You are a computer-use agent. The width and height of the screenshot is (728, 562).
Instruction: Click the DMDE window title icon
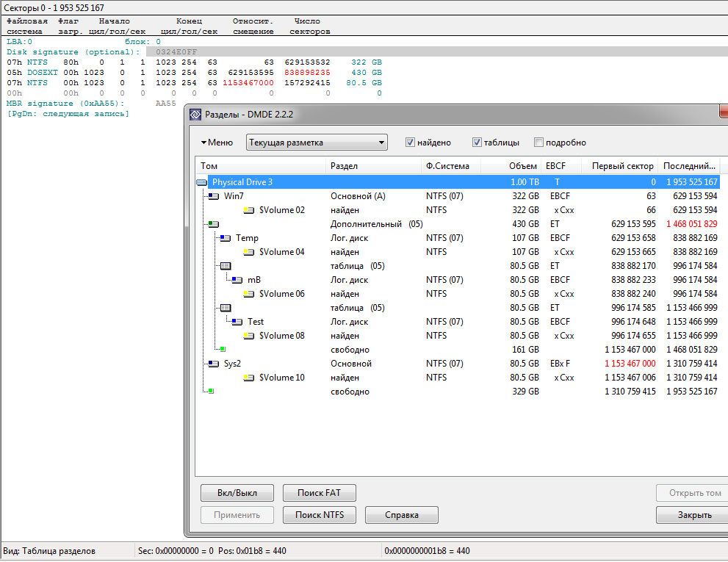pyautogui.click(x=195, y=115)
